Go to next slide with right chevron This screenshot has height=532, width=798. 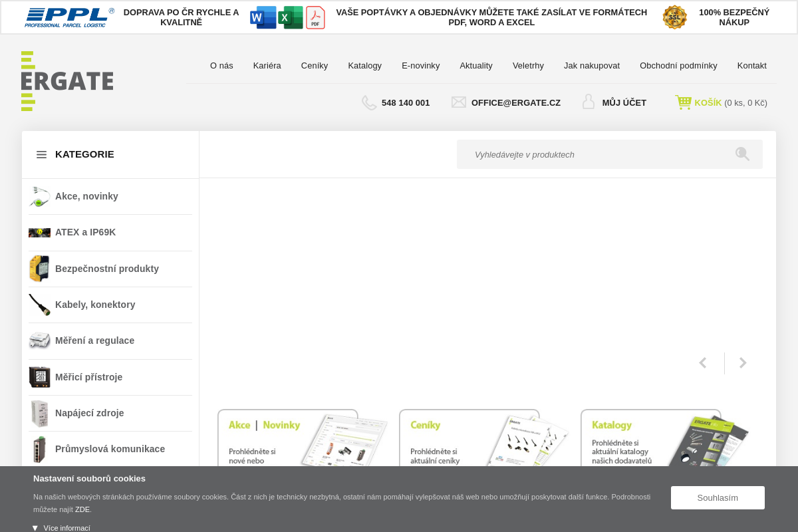pyautogui.click(x=743, y=363)
